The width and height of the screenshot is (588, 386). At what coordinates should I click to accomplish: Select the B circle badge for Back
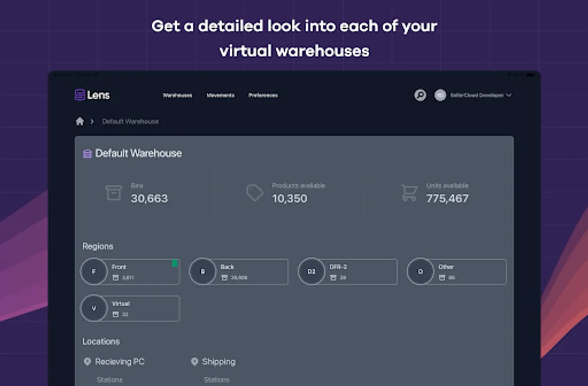pos(203,271)
